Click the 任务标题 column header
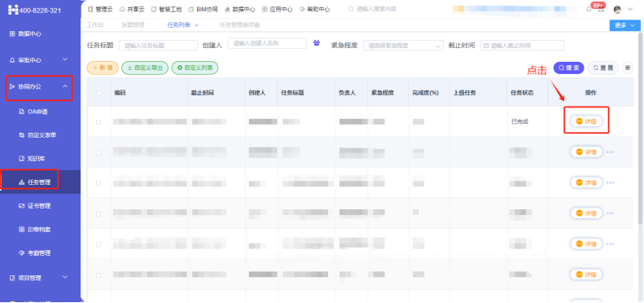The image size is (644, 303). click(x=292, y=93)
